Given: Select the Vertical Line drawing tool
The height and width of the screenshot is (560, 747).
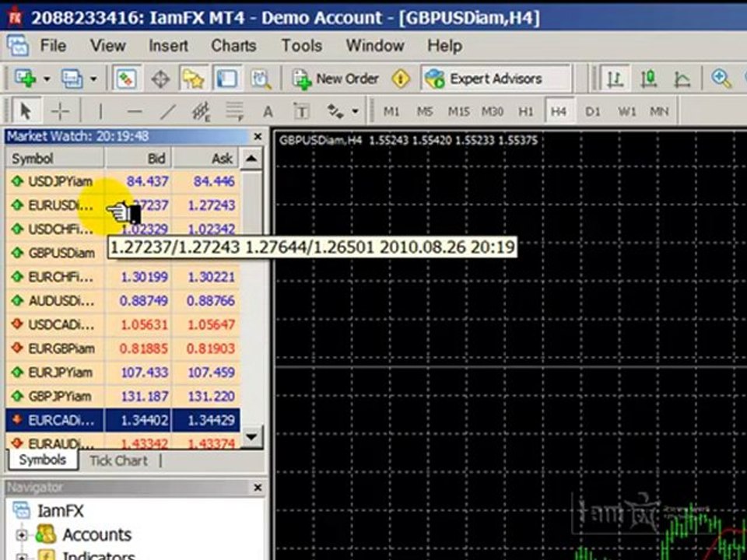Looking at the screenshot, I should 100,111.
